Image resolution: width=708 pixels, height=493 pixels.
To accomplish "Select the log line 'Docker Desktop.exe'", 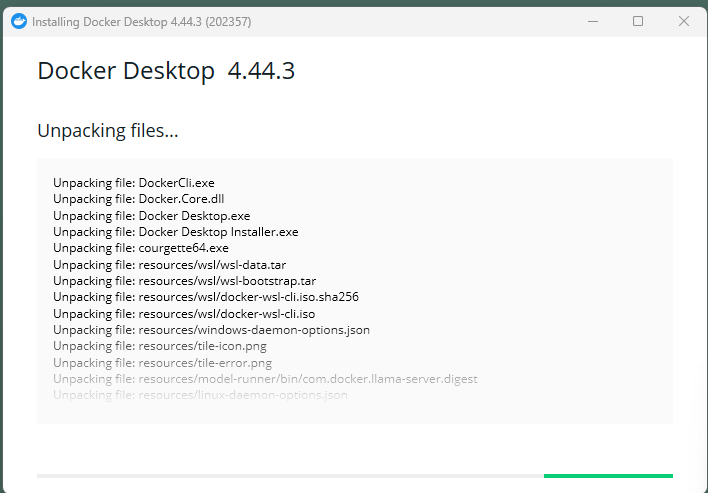I will pos(152,216).
